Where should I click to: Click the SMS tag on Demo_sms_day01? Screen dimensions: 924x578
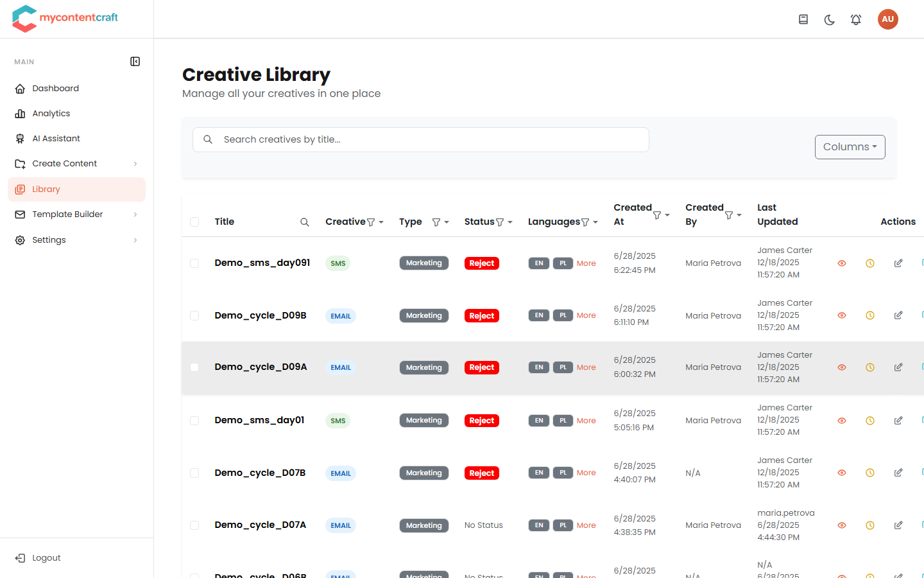pyautogui.click(x=338, y=421)
